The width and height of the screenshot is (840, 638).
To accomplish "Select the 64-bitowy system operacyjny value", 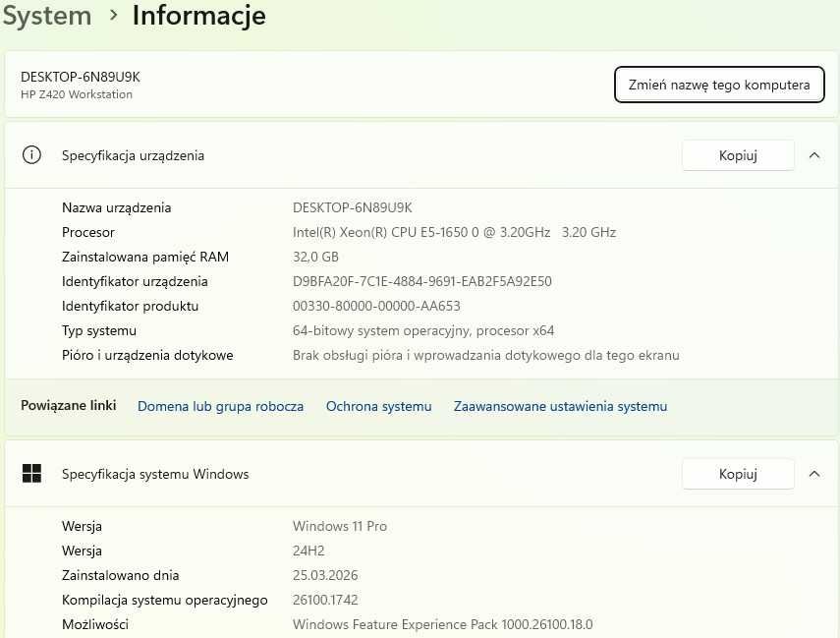I will [x=423, y=330].
